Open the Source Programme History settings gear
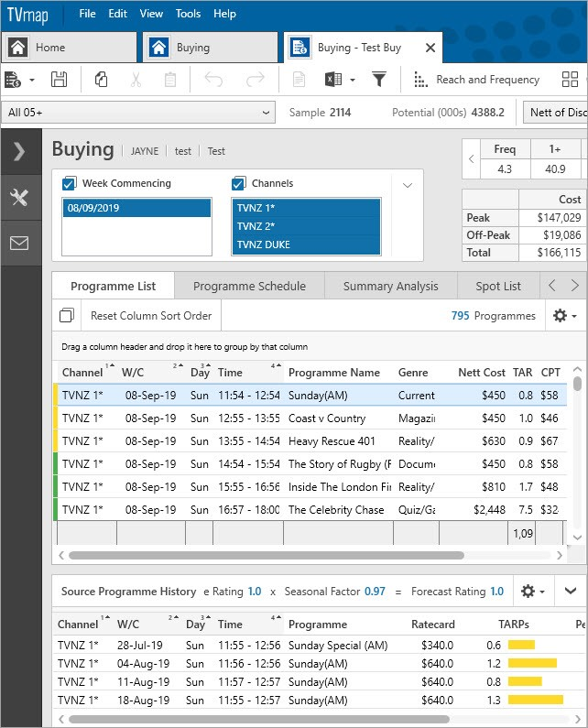This screenshot has width=588, height=728. point(532,591)
